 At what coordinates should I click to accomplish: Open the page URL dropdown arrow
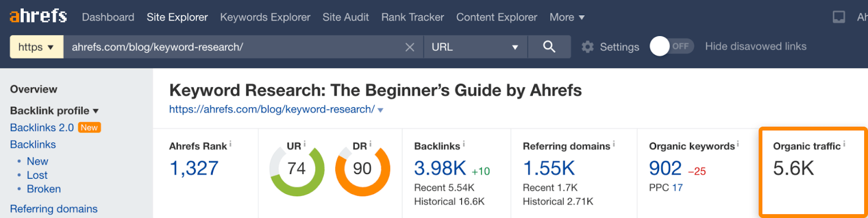(x=381, y=110)
